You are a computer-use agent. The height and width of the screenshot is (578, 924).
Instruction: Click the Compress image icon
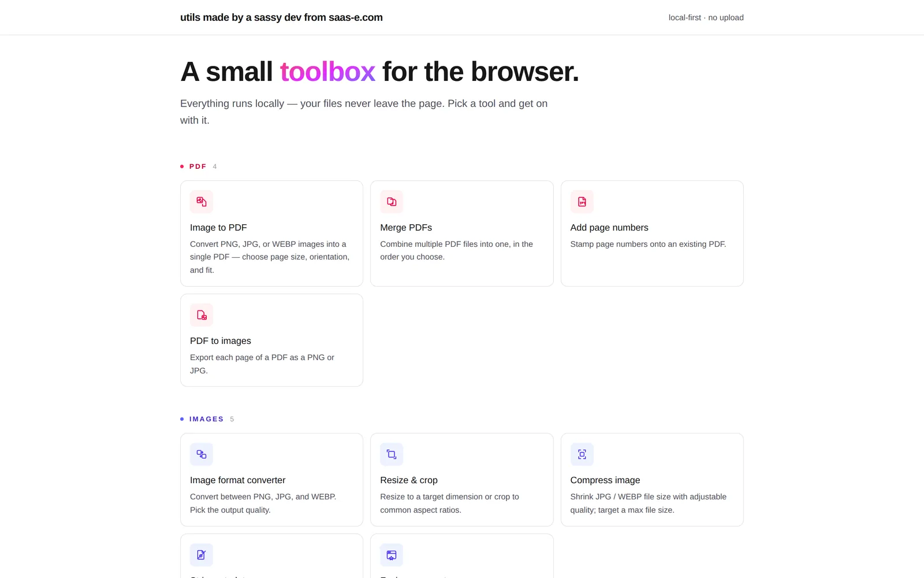pos(582,454)
